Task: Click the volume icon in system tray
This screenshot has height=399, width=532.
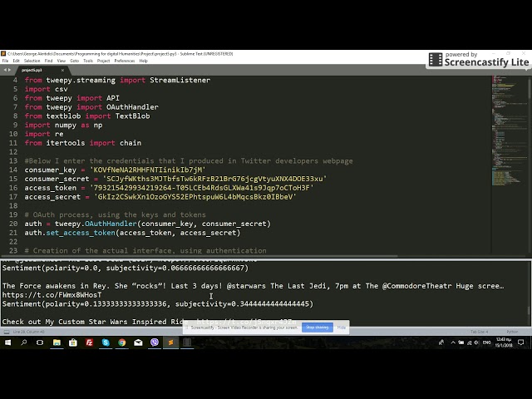Action: tap(476, 342)
